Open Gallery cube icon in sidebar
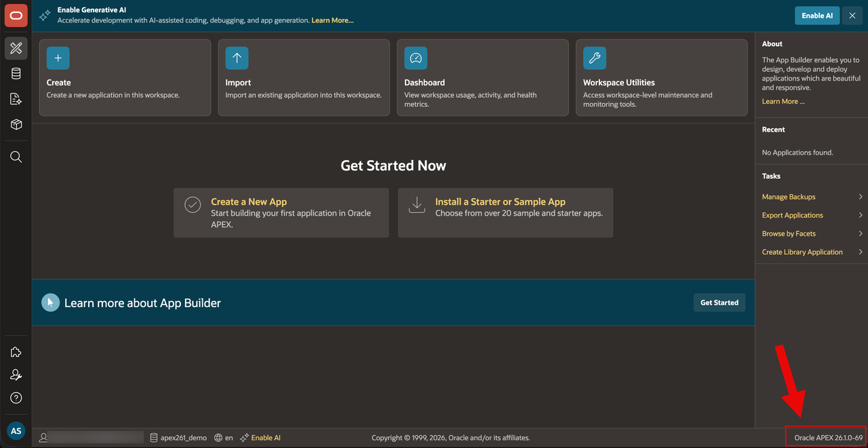This screenshot has height=448, width=868. (16, 125)
